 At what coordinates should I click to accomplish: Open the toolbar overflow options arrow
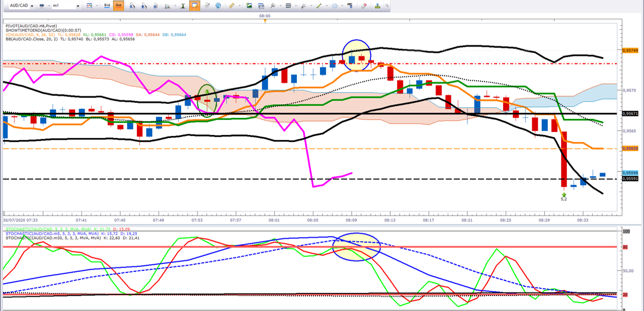tap(387, 6)
